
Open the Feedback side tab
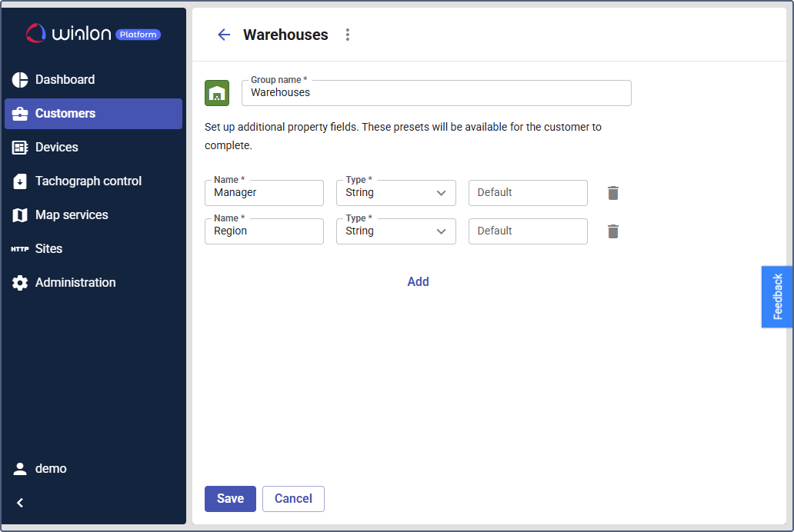(777, 297)
